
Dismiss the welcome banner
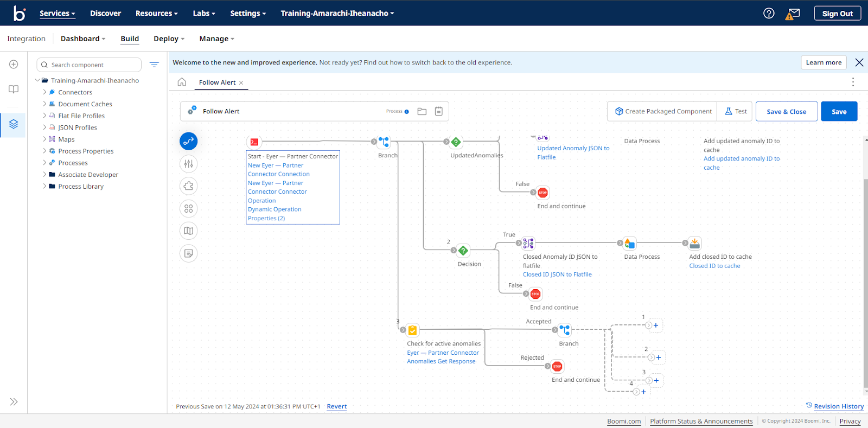point(859,62)
